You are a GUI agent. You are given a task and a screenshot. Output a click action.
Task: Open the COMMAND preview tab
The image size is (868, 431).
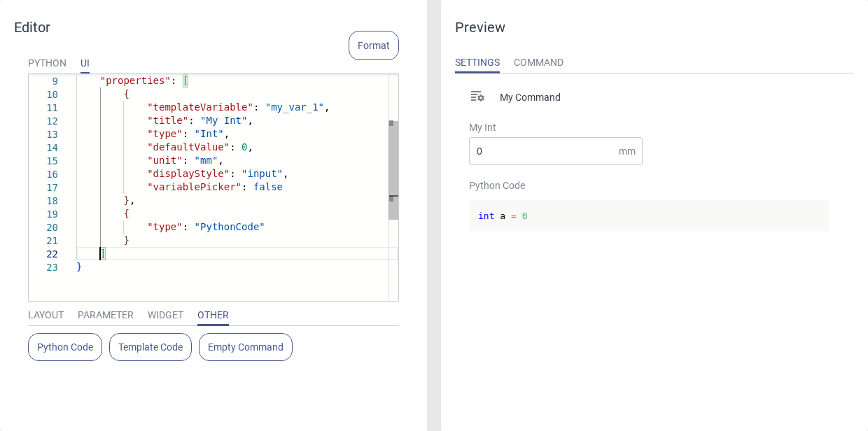pos(538,62)
